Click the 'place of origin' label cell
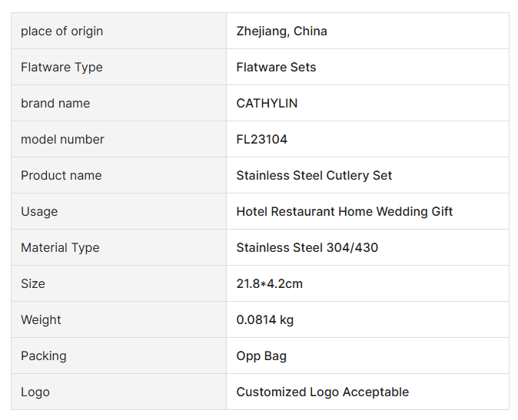Image resolution: width=518 pixels, height=420 pixels. pyautogui.click(x=61, y=31)
